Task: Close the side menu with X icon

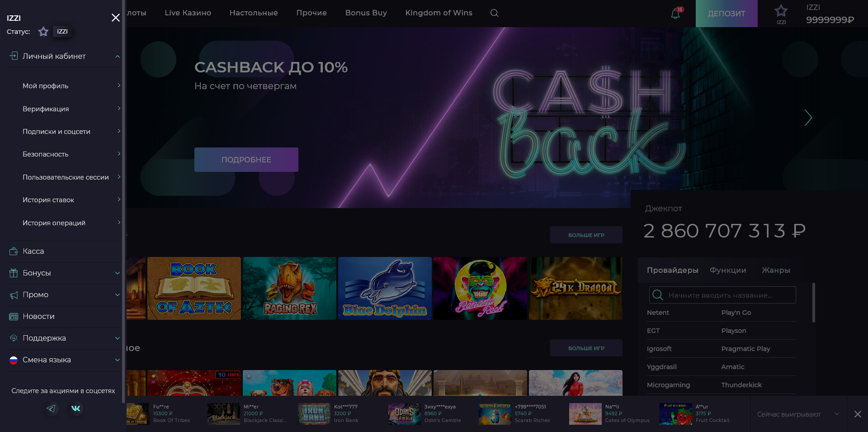Action: point(116,18)
